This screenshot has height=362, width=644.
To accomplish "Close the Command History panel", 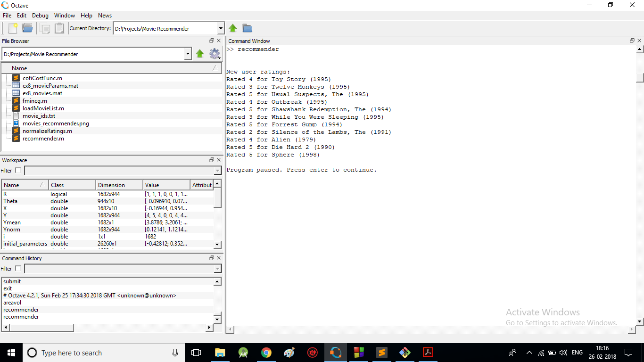I will (x=219, y=258).
